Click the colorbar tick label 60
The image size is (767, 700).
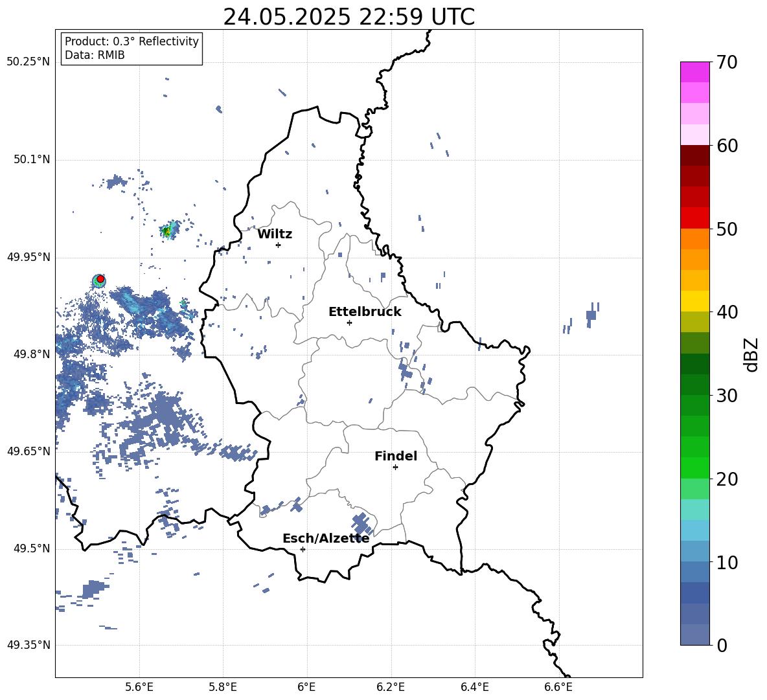(x=727, y=146)
